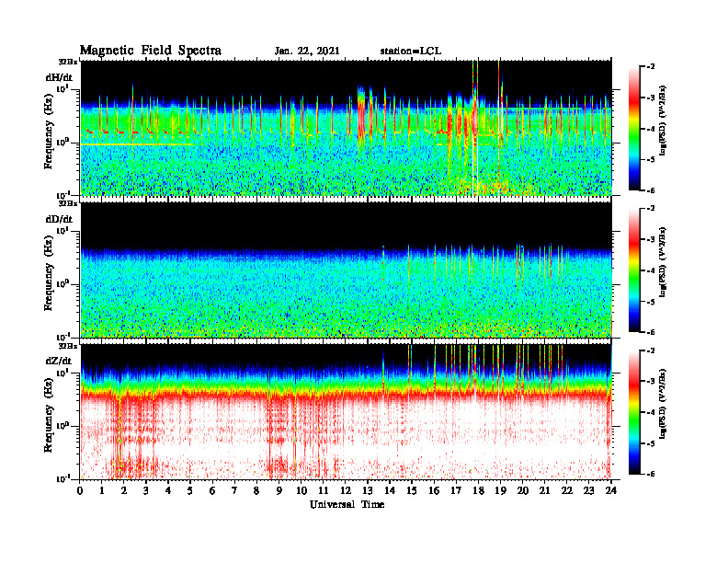Click the dD/dt panel label

[59, 219]
